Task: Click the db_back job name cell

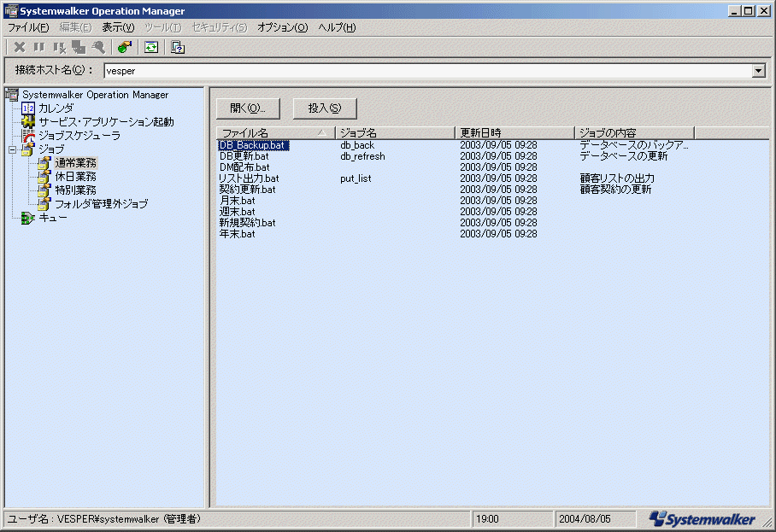Action: 357,145
